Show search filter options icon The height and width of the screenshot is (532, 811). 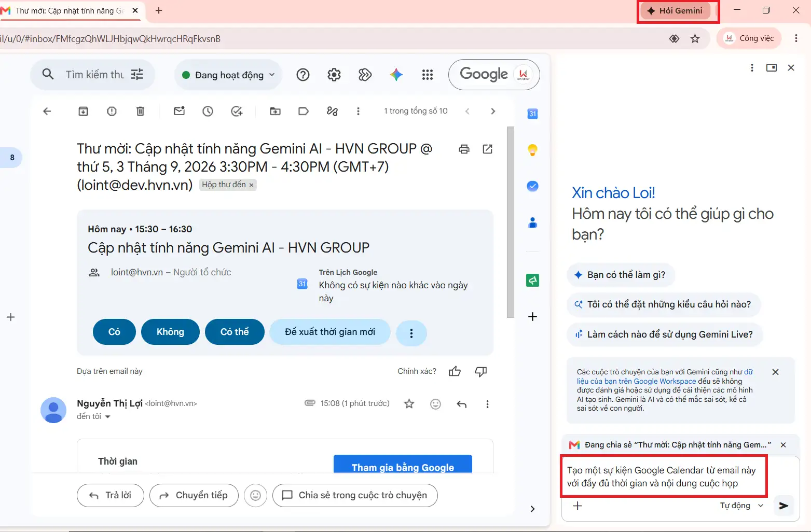point(137,75)
